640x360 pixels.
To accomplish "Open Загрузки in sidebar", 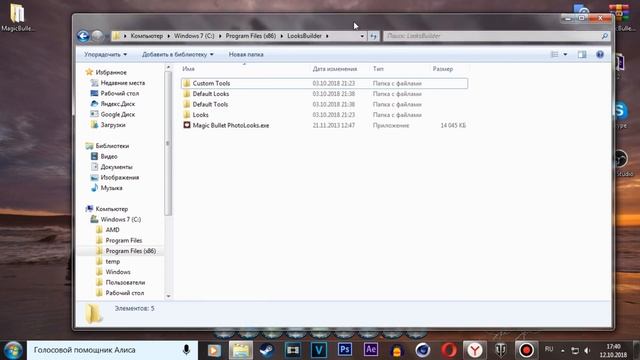I will 113,125.
